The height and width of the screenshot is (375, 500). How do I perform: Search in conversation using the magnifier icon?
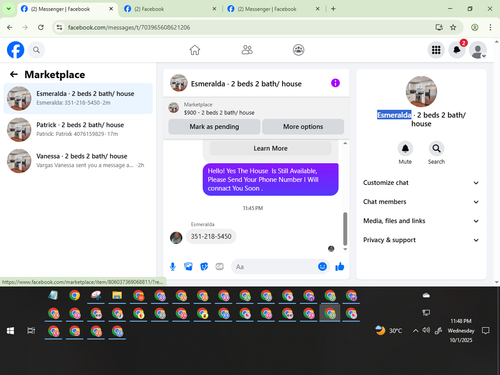coord(436,148)
